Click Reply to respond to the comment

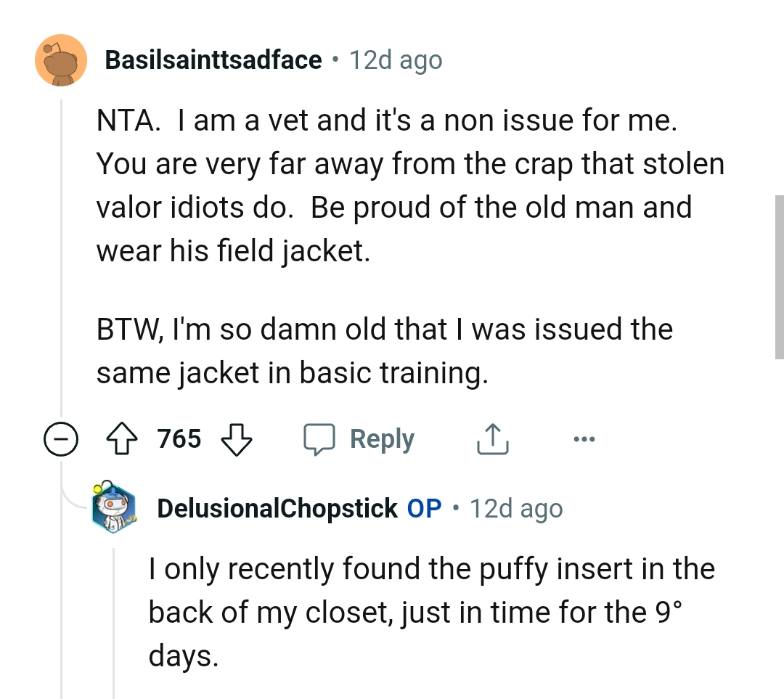(382, 438)
